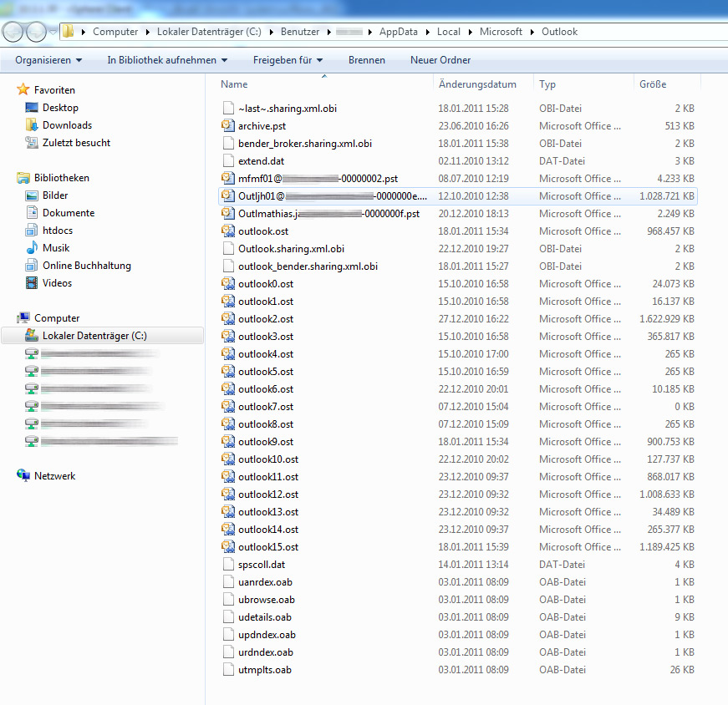Open the Organisieren menu
This screenshot has height=705, width=728.
[48, 60]
